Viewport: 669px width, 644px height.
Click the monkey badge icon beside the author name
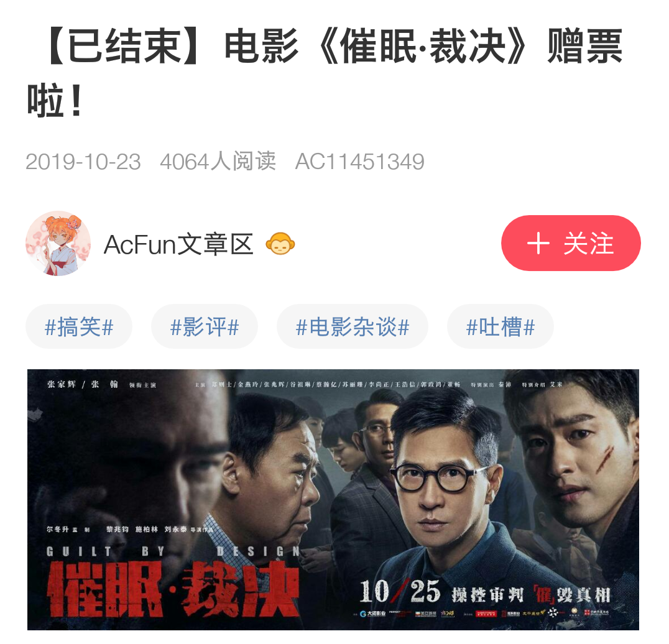(x=280, y=244)
